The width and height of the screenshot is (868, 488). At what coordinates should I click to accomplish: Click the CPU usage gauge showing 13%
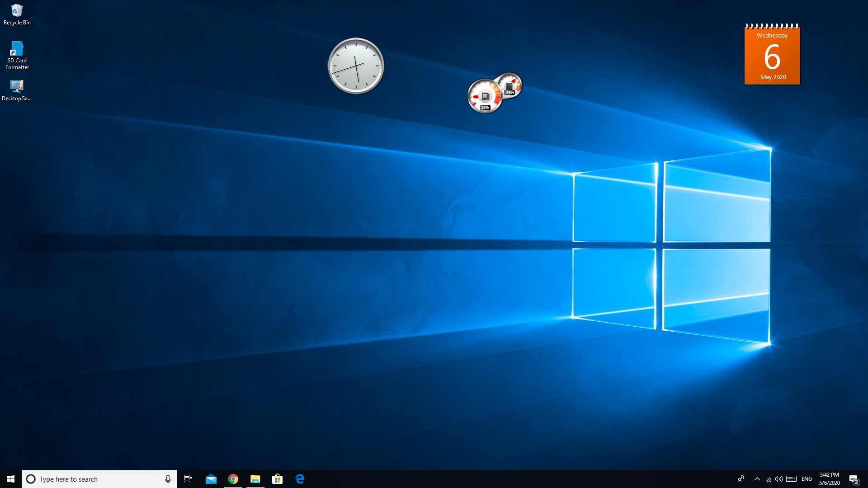pyautogui.click(x=485, y=96)
